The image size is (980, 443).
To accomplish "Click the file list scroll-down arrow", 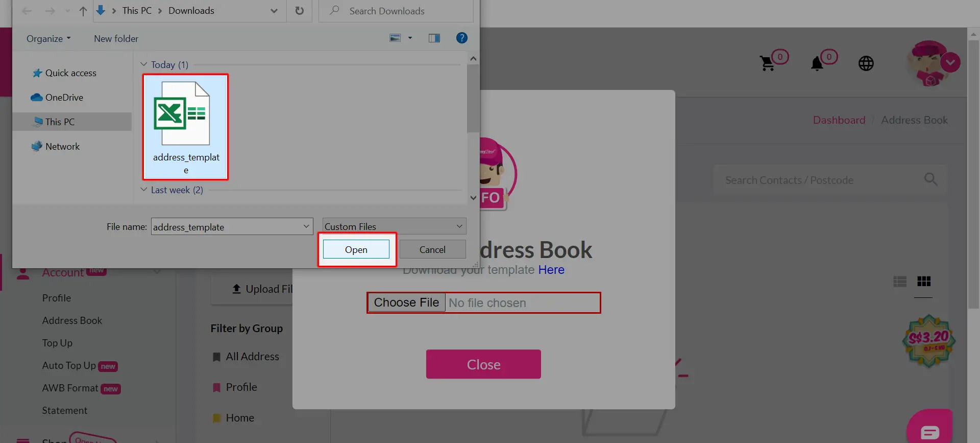I will (x=473, y=198).
